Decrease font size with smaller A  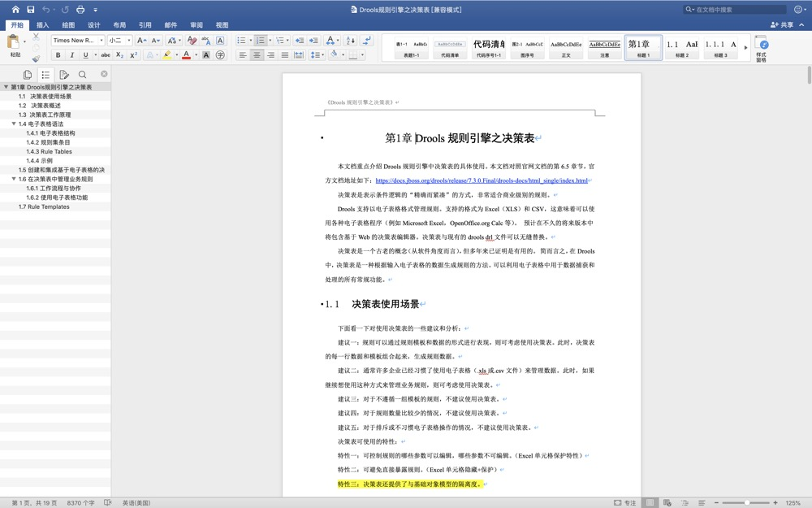pos(155,40)
